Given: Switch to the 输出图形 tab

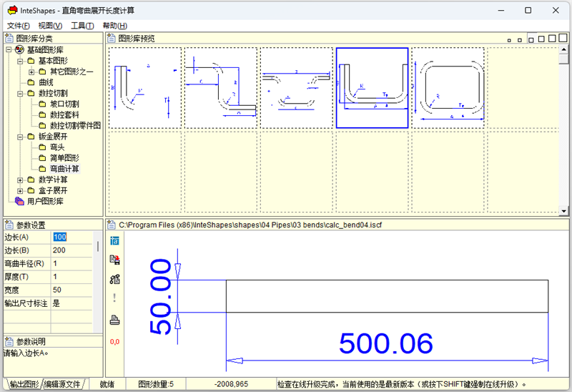Looking at the screenshot, I should coord(24,384).
